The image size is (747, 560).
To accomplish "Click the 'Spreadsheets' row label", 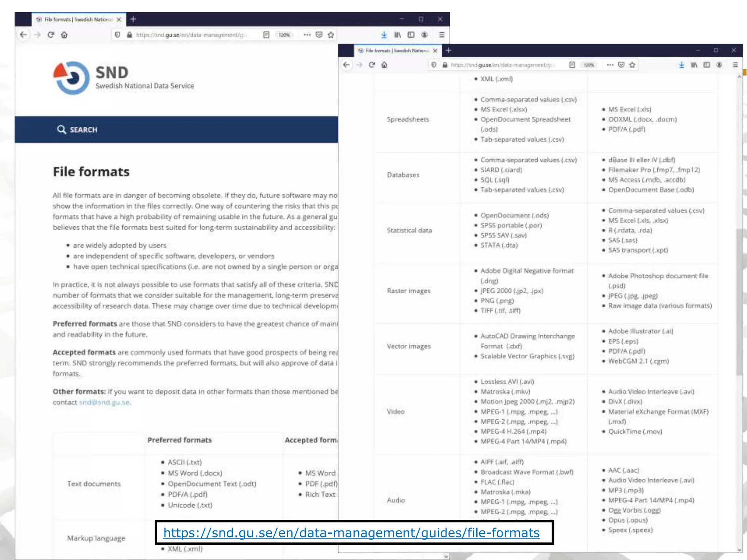I will 408,119.
